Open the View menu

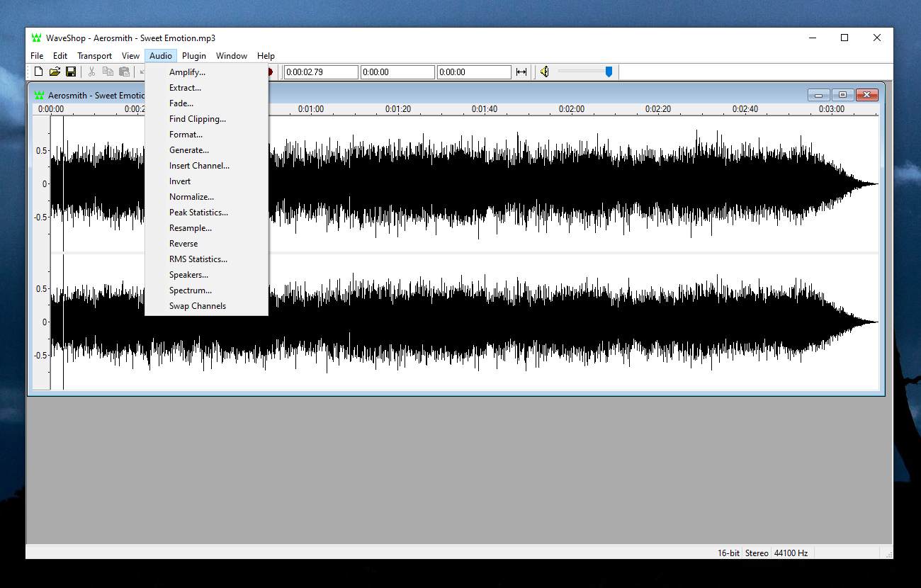coord(130,56)
